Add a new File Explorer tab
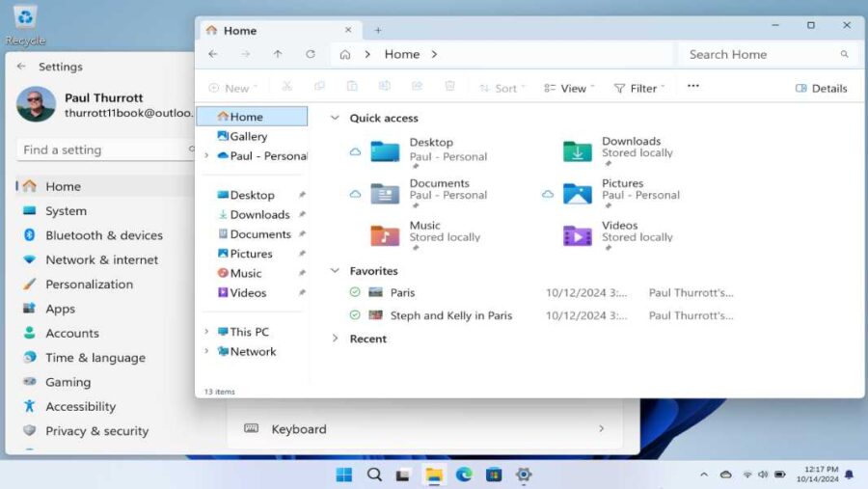 click(378, 30)
